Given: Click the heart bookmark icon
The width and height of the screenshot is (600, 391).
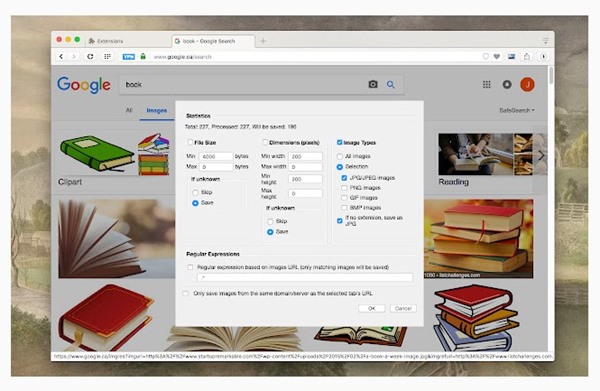Looking at the screenshot, I should (497, 57).
